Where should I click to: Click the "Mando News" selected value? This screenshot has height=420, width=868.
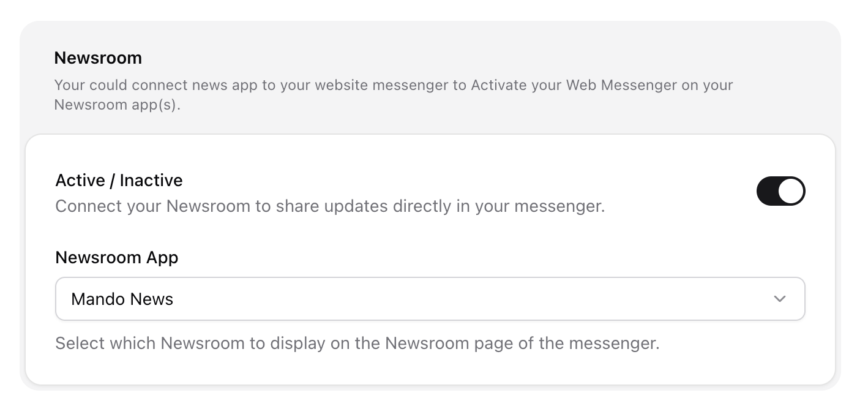122,299
